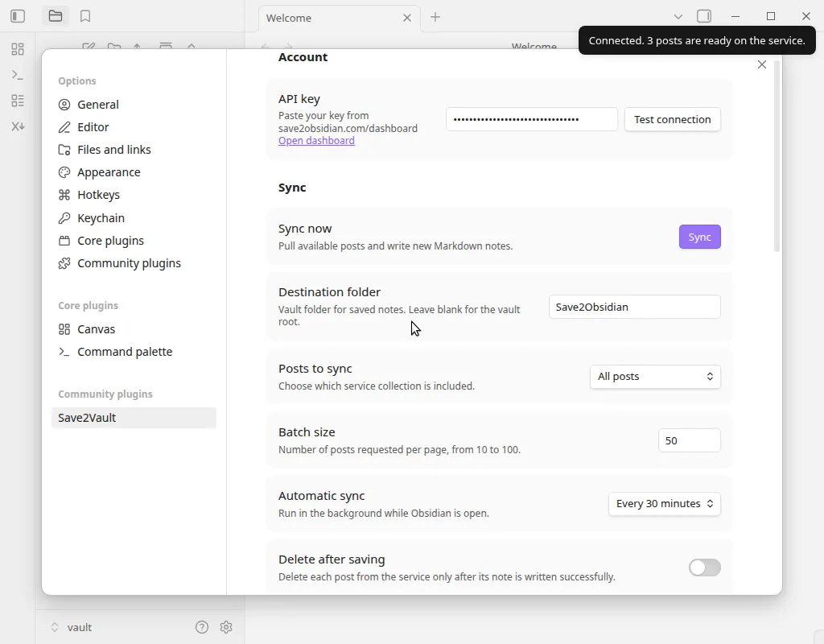Select Save2Vault plugin settings

(x=134, y=418)
